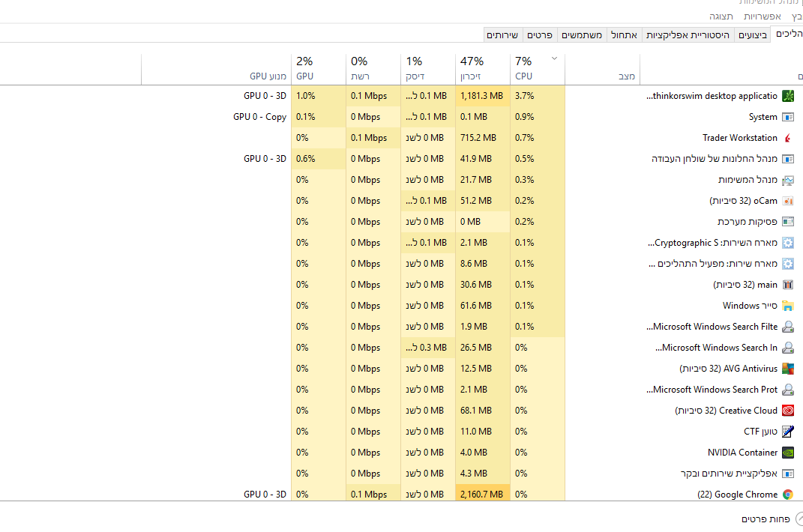
Task: Click the oCam process icon
Action: pos(788,201)
